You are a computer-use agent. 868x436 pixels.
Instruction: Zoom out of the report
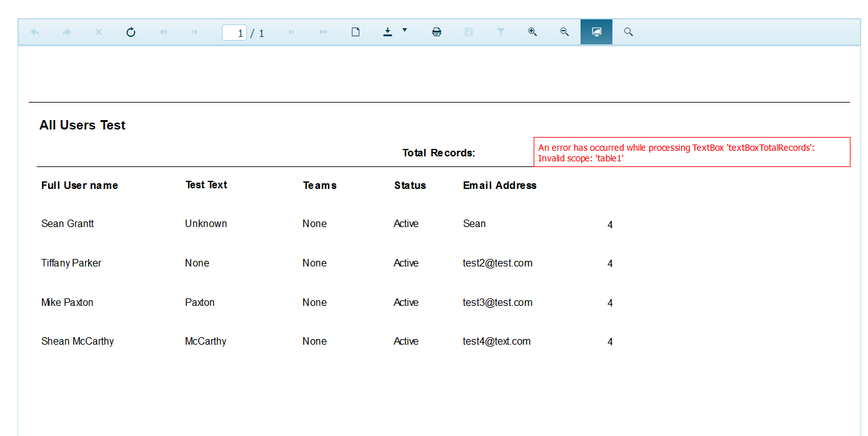(x=564, y=32)
